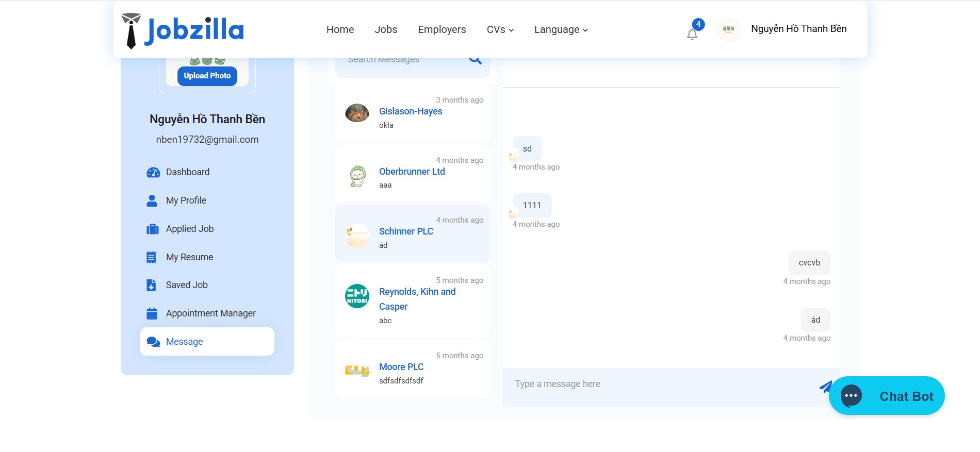
Task: Send message with paper plane icon
Action: pyautogui.click(x=824, y=387)
